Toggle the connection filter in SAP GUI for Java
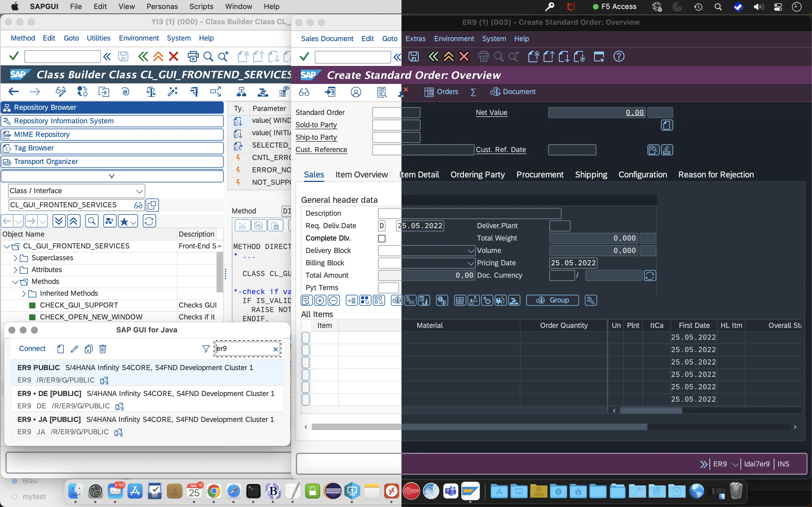Image resolution: width=812 pixels, height=507 pixels. 205,349
